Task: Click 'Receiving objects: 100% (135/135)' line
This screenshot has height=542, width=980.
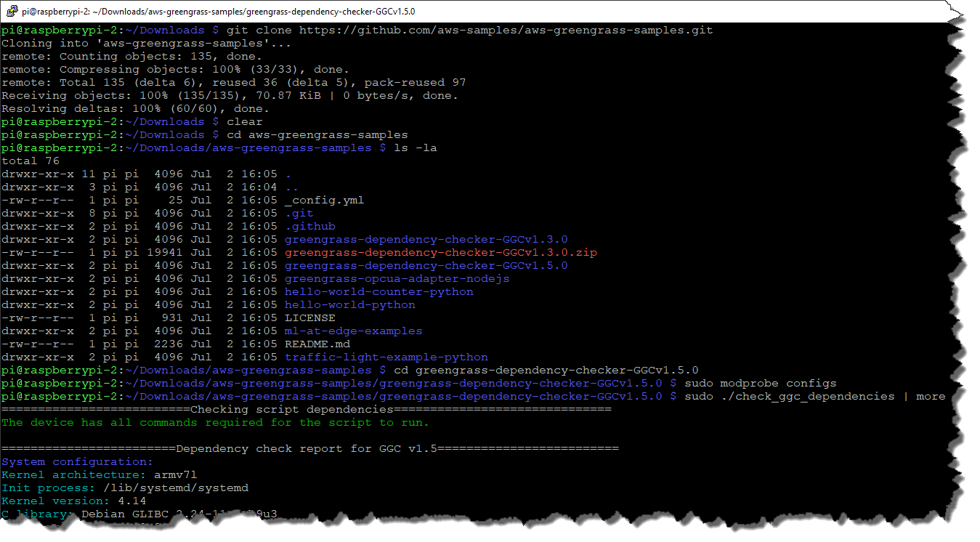Action: [230, 96]
